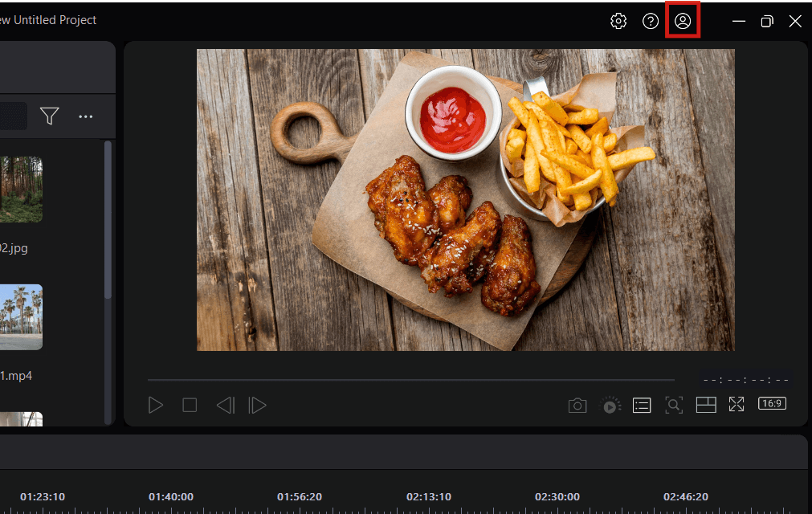This screenshot has width=812, height=514.
Task: Open the user account profile icon
Action: (683, 21)
